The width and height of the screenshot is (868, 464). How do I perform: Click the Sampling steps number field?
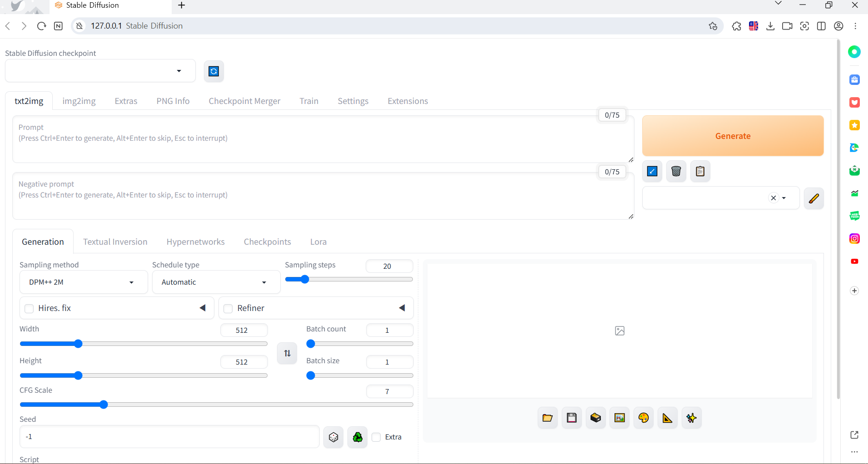point(389,266)
